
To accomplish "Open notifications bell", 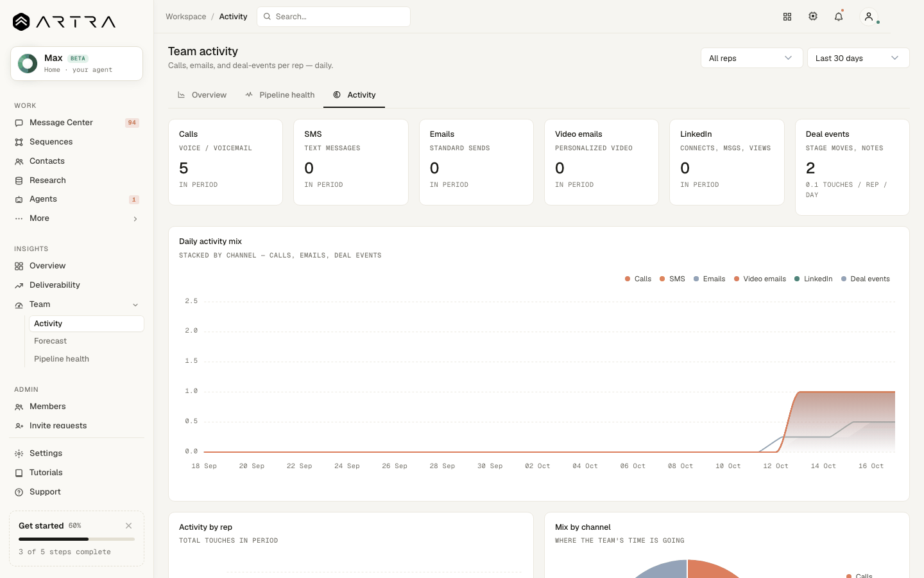I will tap(839, 17).
